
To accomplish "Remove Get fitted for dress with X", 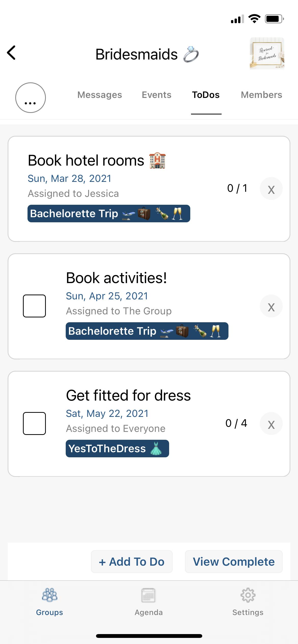I will (x=271, y=424).
